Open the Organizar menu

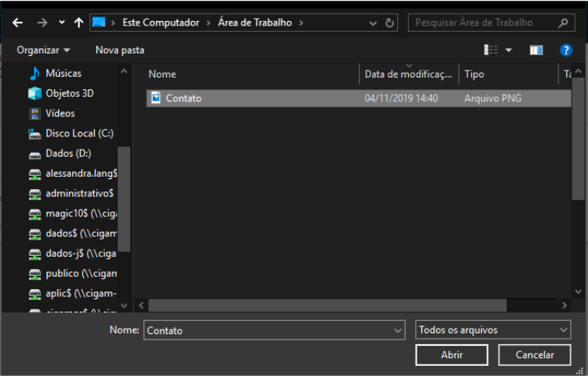(x=43, y=50)
